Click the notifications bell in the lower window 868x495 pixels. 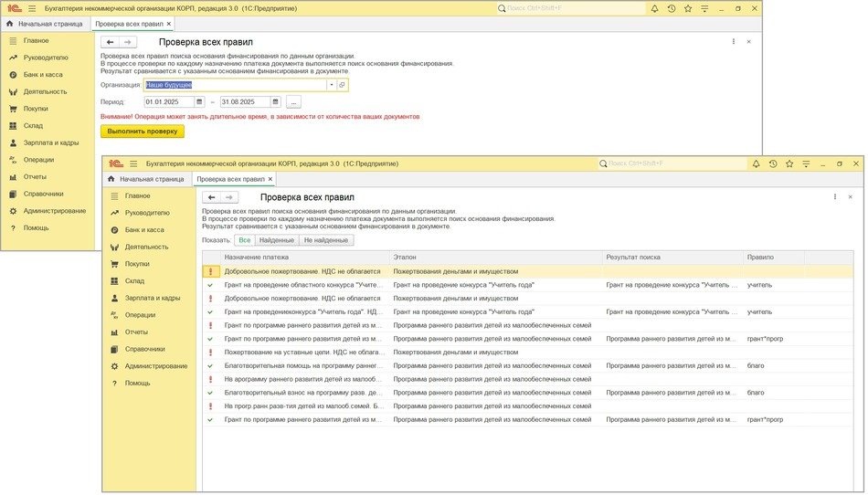pyautogui.click(x=756, y=163)
